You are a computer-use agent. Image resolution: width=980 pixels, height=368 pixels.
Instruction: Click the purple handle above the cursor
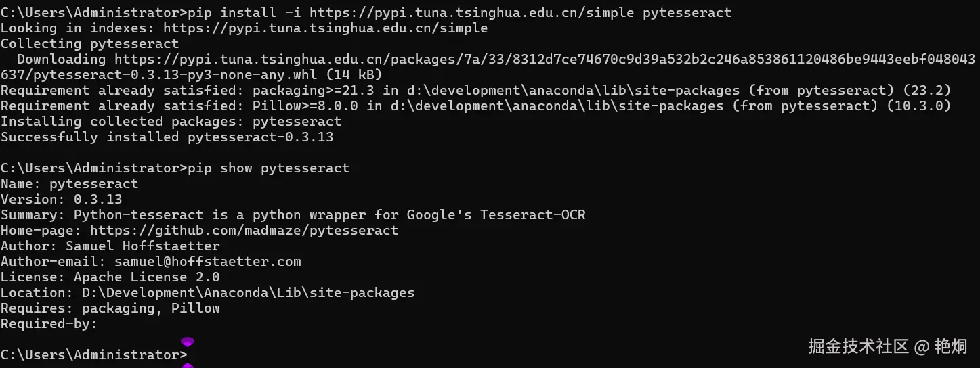pyautogui.click(x=188, y=342)
